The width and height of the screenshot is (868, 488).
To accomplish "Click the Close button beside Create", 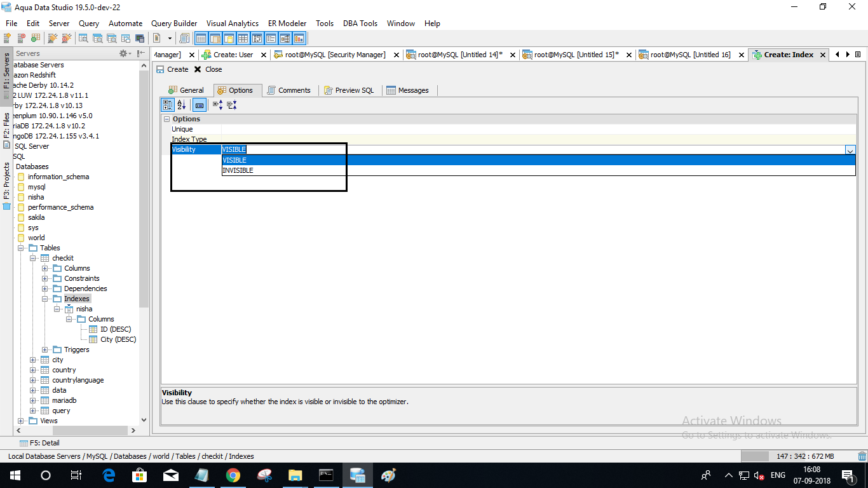I will tap(208, 69).
